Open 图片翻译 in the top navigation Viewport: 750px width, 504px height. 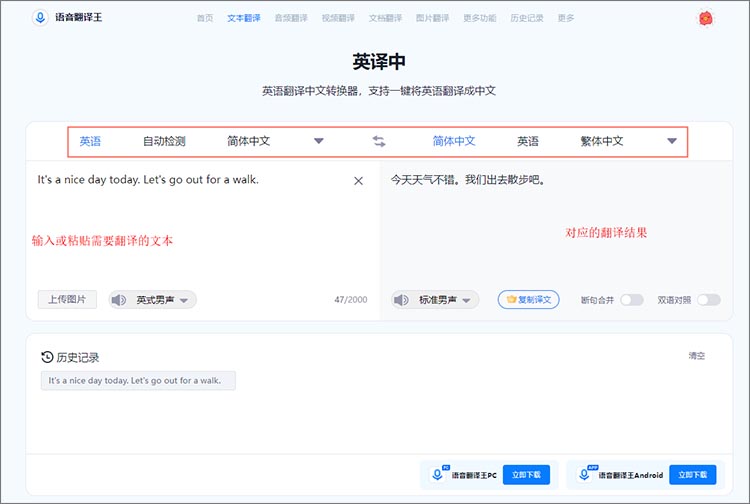point(432,18)
